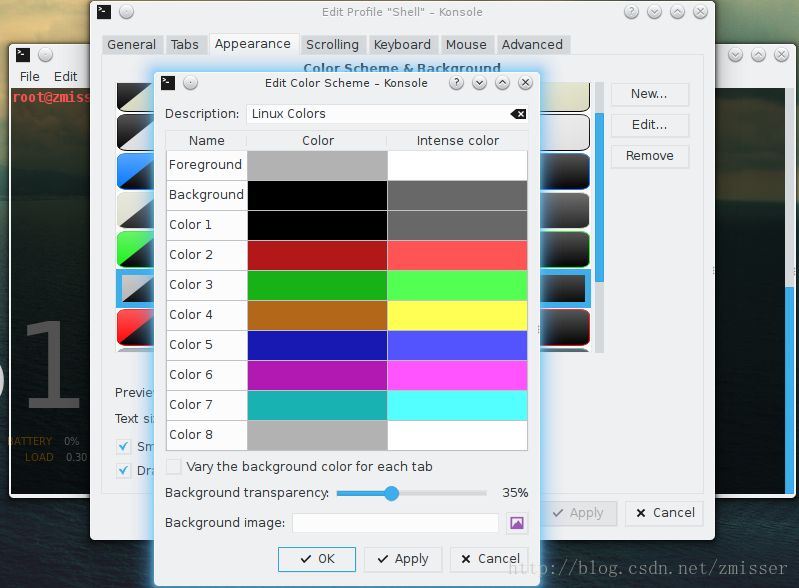Select Color 6 purple swatch
The image size is (799, 588).
pyautogui.click(x=317, y=376)
